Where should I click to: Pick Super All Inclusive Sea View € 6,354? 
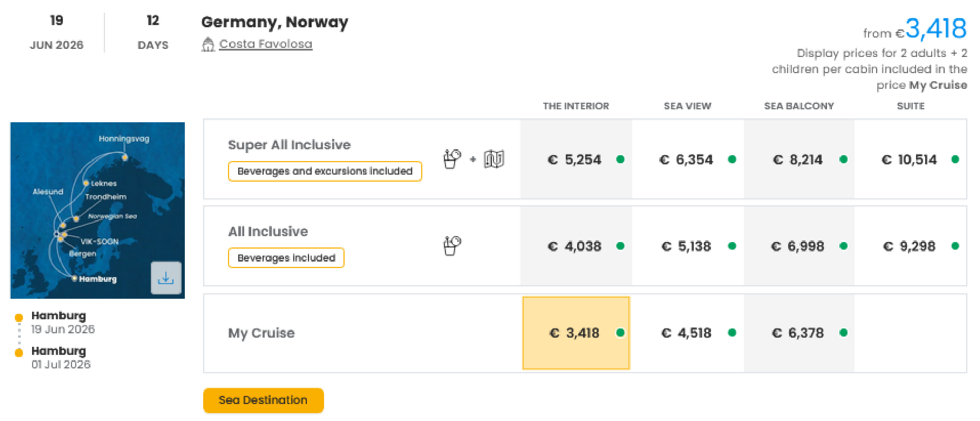point(687,159)
